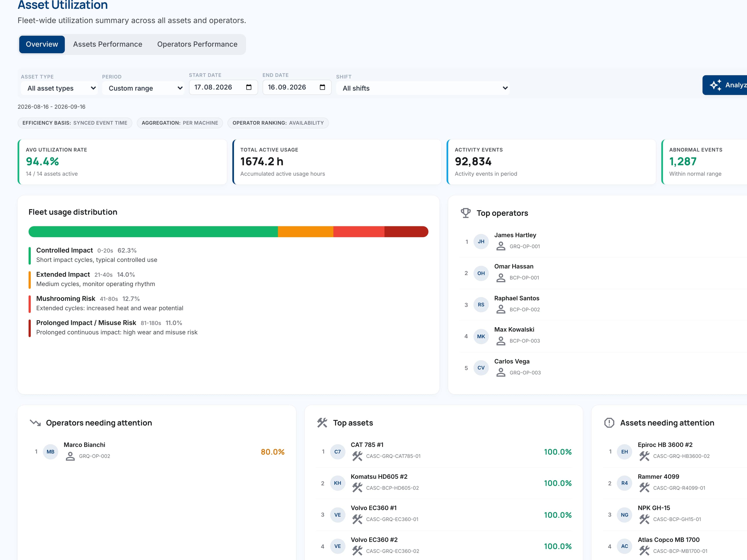Click the sparkle icon on Analyze button
Viewport: 747px width, 560px height.
tap(716, 85)
